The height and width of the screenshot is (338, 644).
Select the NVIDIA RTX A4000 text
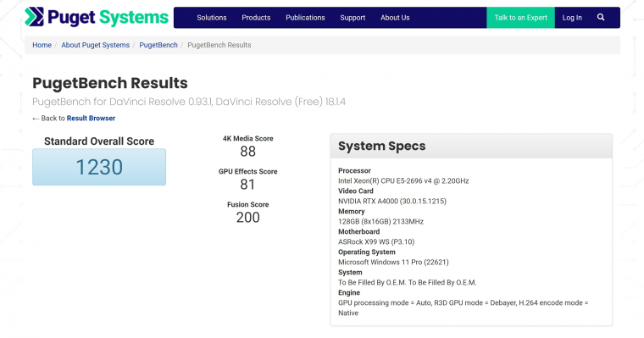tap(392, 202)
